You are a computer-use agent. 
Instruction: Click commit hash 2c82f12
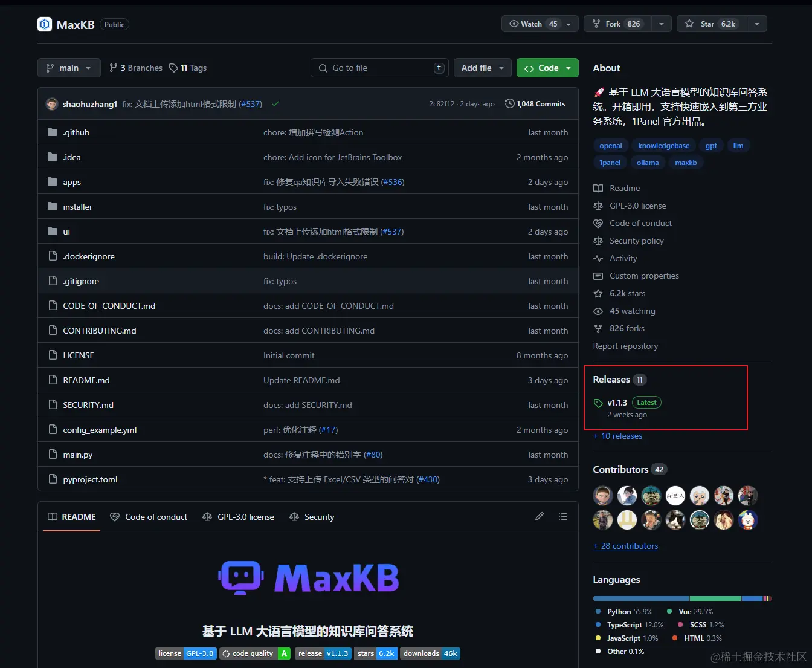pos(442,104)
